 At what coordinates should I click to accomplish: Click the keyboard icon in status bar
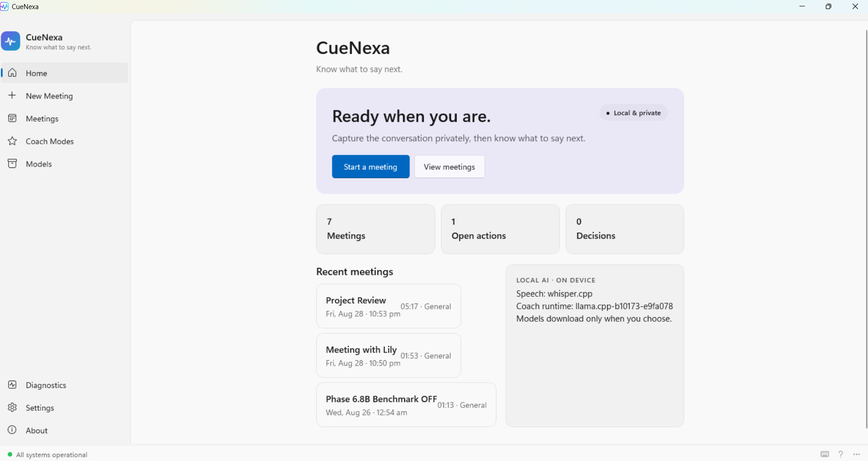coord(825,454)
